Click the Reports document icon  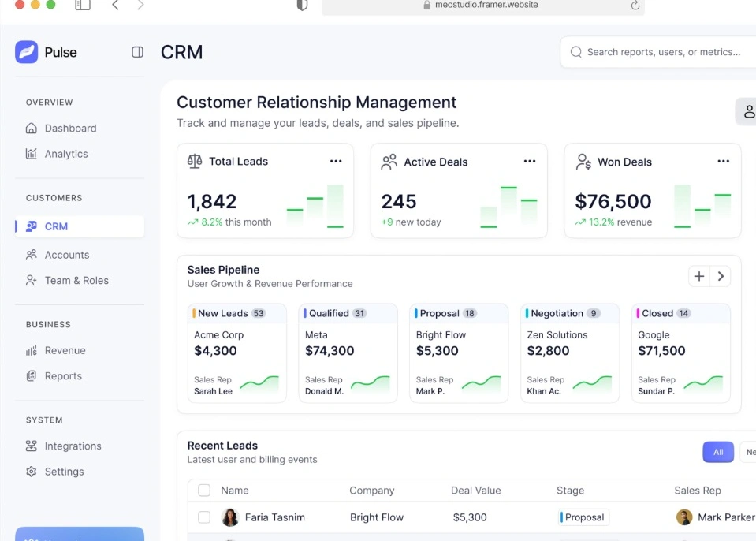pyautogui.click(x=32, y=375)
